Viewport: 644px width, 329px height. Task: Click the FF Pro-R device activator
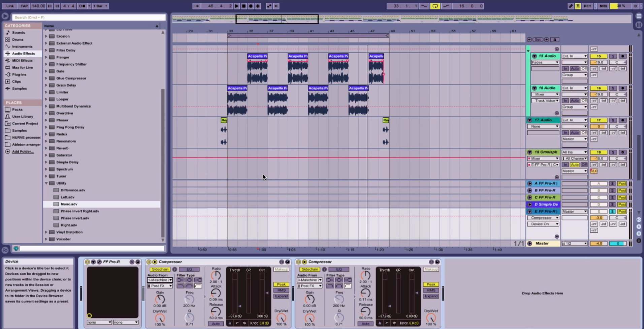pyautogui.click(x=88, y=262)
